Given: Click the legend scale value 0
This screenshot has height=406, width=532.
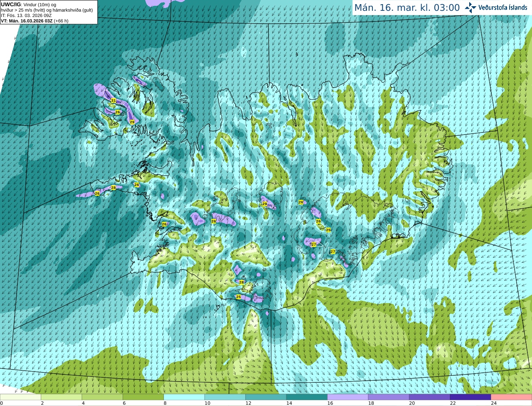Looking at the screenshot, I should click(x=2, y=403).
